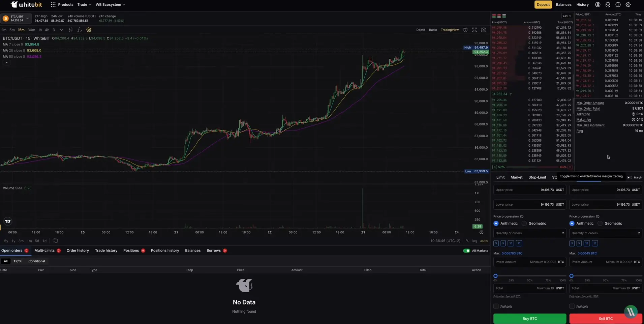
Task: Open Balances in the header
Action: point(563,5)
